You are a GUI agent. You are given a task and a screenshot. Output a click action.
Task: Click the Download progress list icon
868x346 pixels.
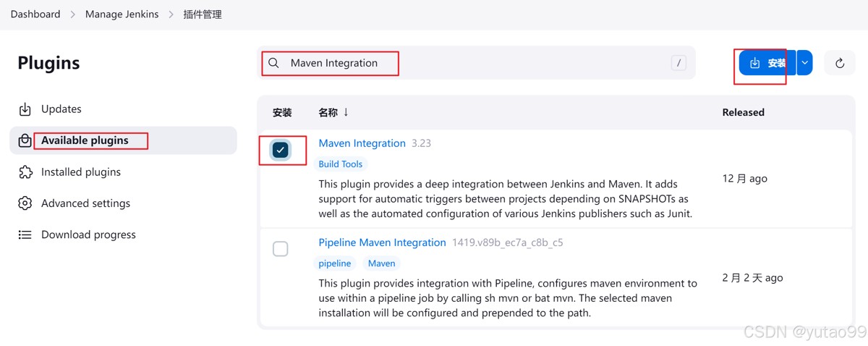coord(25,235)
